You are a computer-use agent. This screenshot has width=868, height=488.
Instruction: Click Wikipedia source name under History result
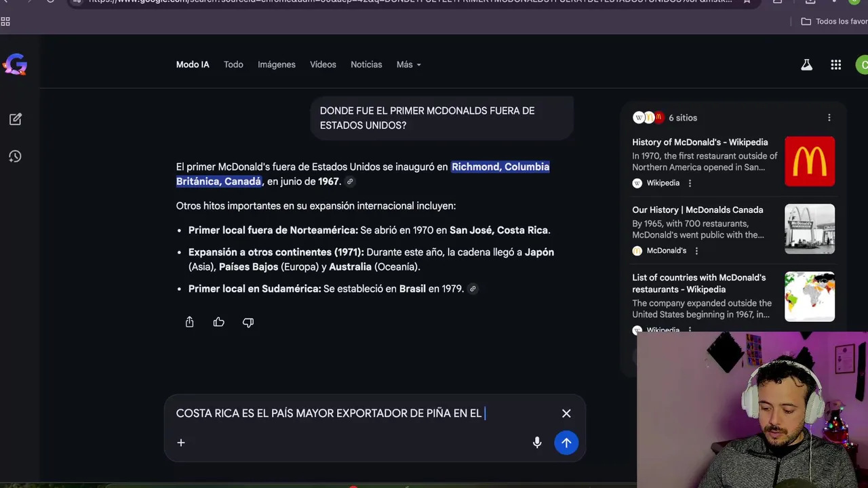663,183
